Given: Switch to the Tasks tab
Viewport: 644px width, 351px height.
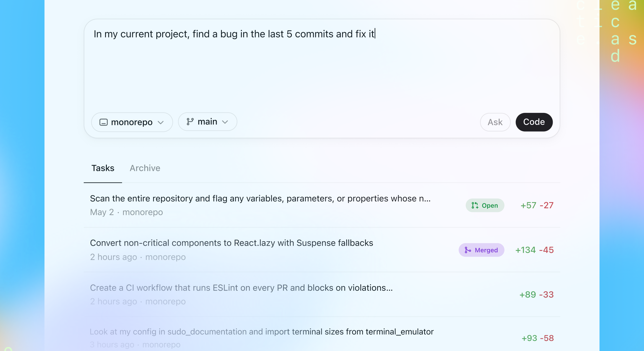Looking at the screenshot, I should (103, 168).
